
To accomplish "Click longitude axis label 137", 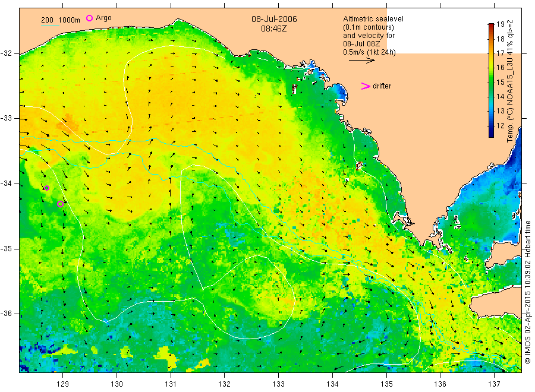I will coord(494,384).
